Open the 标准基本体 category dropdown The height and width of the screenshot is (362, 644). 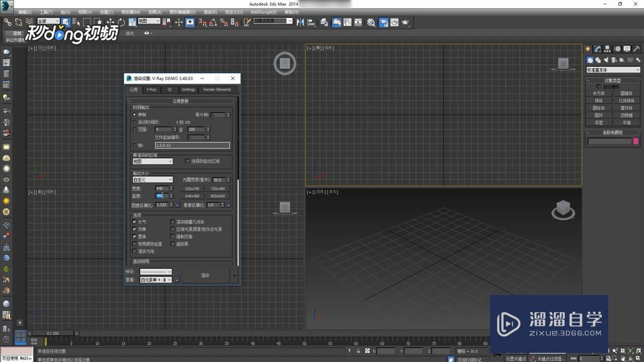[613, 70]
